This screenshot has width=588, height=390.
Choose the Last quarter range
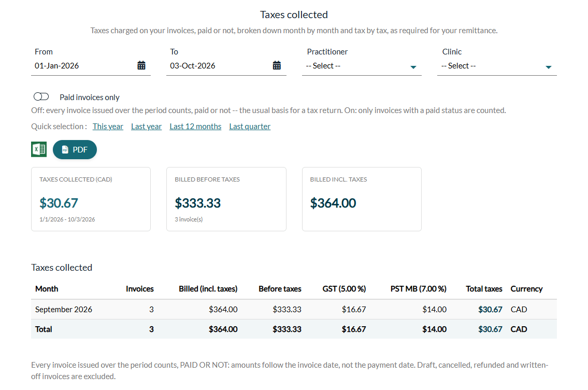click(250, 127)
